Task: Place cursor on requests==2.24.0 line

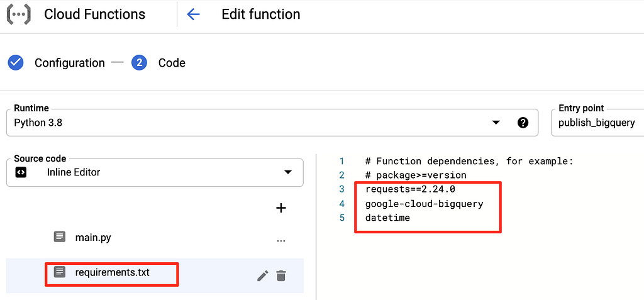Action: click(410, 189)
